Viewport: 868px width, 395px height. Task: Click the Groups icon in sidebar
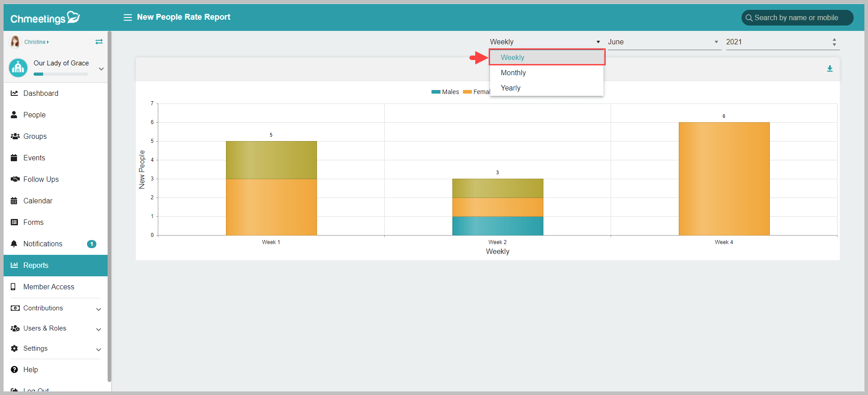(15, 136)
